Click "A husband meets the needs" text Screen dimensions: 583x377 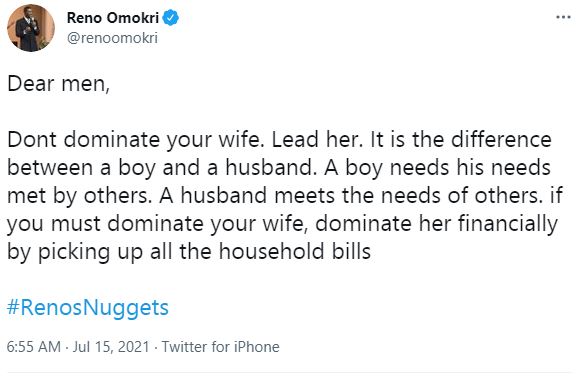pyautogui.click(x=297, y=196)
